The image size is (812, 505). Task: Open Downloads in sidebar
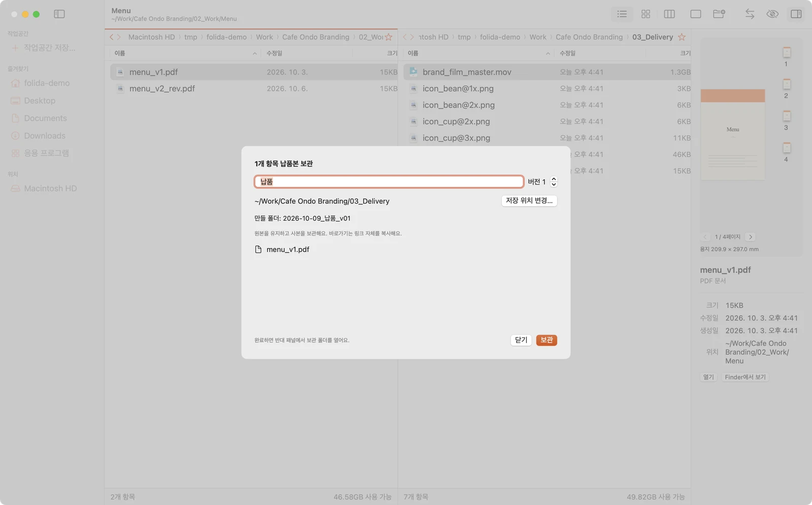[39, 136]
